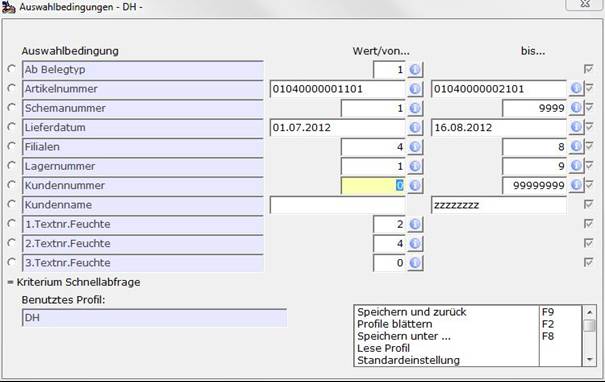Click the highlighted Kundennummer from-field

(x=373, y=186)
